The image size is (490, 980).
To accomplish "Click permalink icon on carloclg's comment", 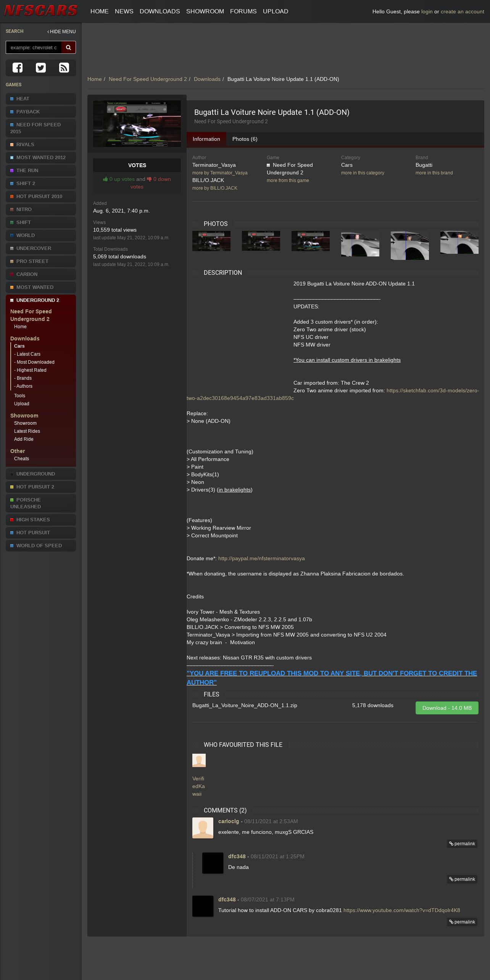I will point(462,844).
